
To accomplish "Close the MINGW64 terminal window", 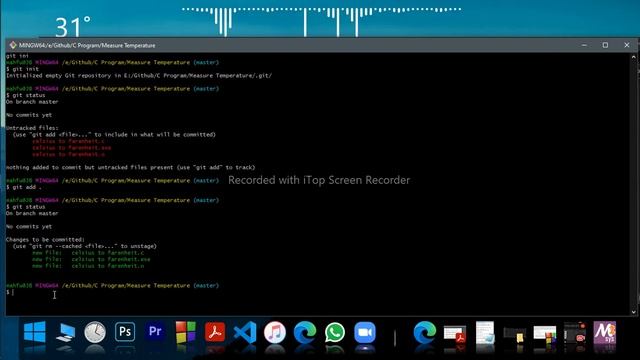I will coord(627,45).
